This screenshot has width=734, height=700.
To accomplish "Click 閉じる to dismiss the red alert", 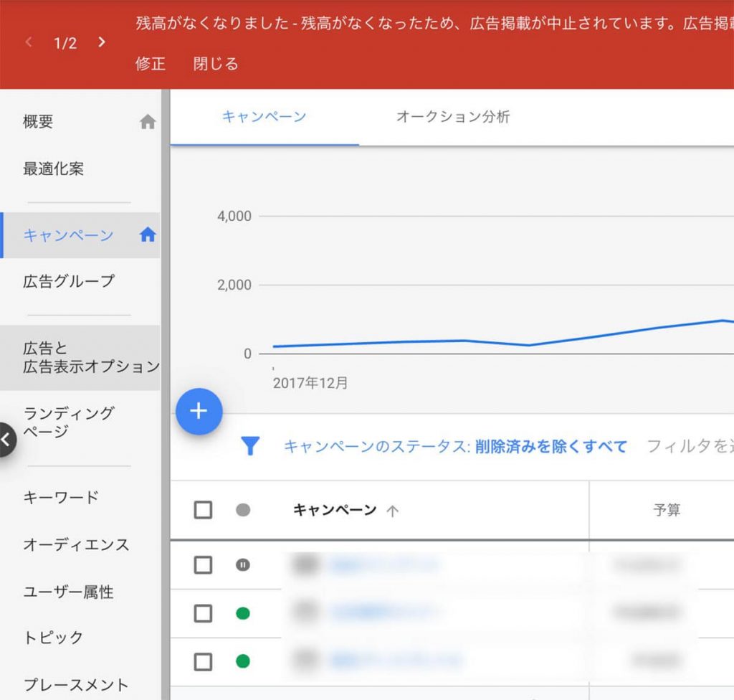I will [216, 64].
